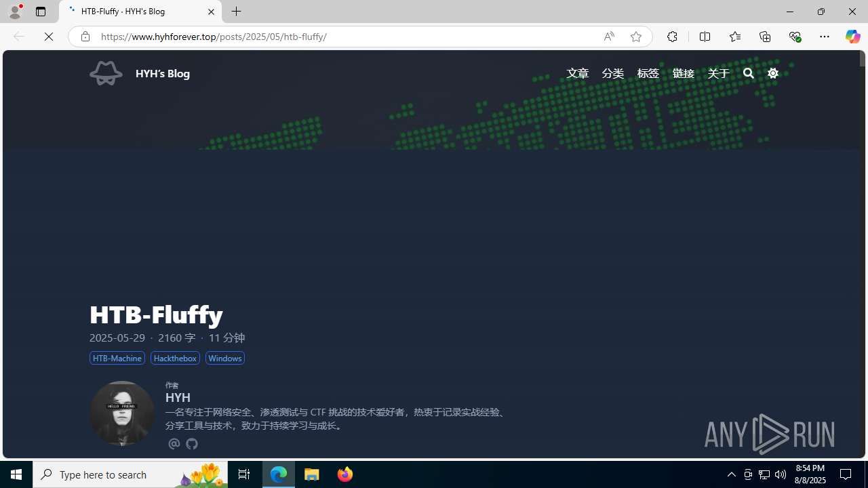
Task: Click the HYH's Blog hat logo
Action: [106, 73]
